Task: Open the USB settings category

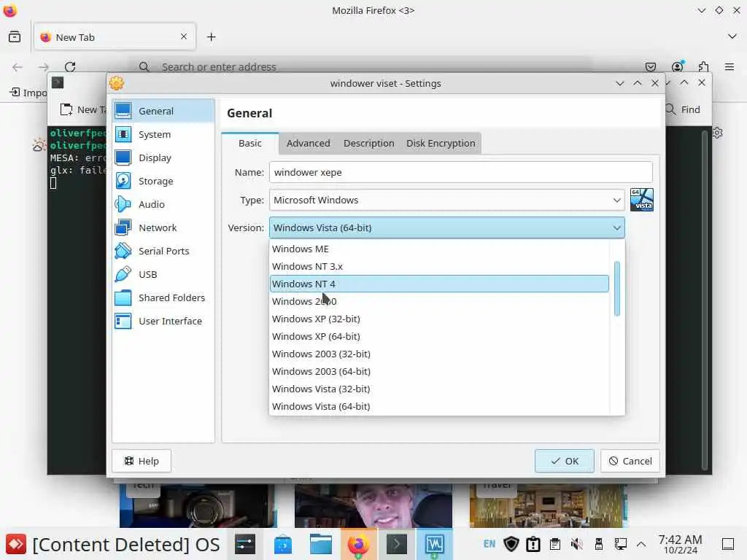Action: 163,274
